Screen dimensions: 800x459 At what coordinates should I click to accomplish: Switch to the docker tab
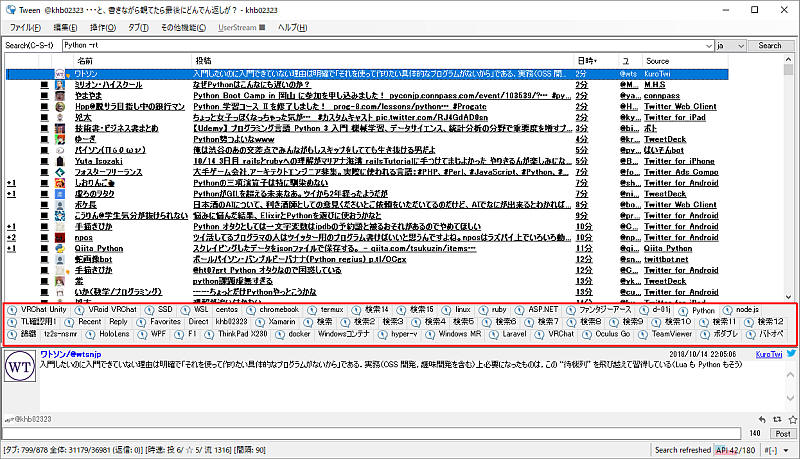tap(293, 334)
